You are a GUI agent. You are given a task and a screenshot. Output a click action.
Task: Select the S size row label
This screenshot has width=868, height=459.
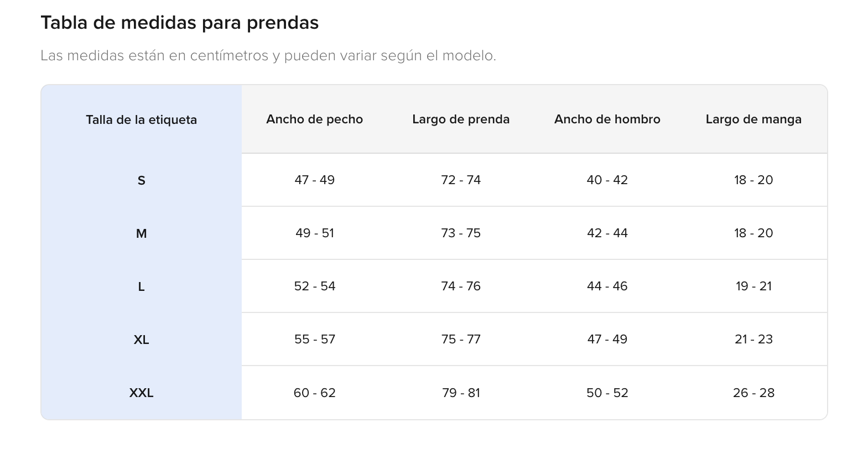coord(141,180)
